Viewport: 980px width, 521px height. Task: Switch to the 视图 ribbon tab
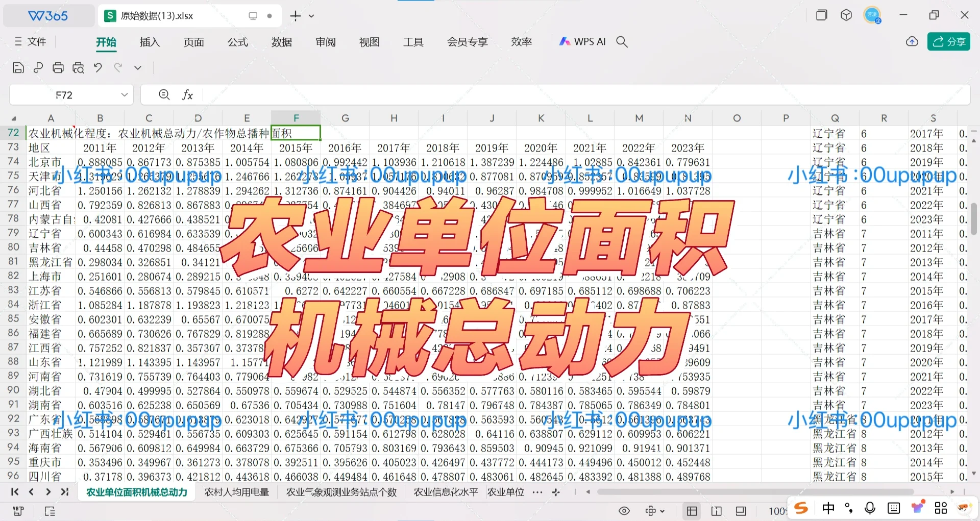[369, 42]
